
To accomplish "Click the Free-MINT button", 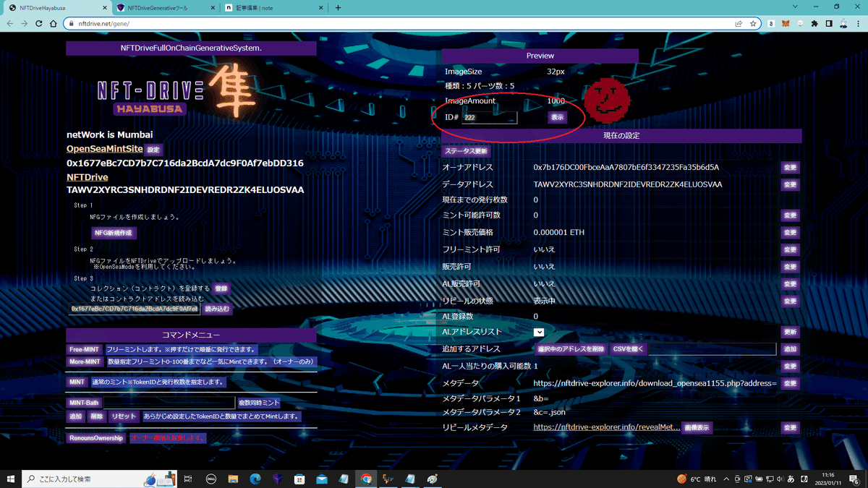I will tap(85, 349).
